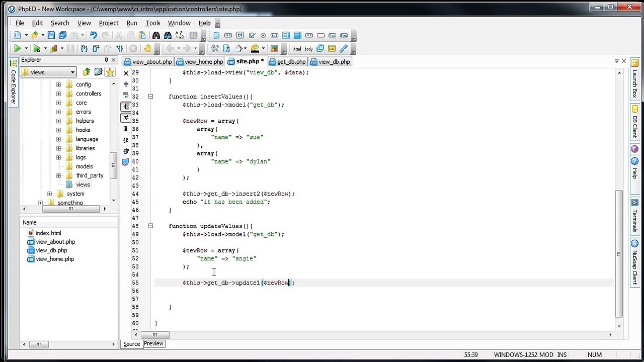This screenshot has width=644, height=362.
Task: Click the hand breakpoint icon
Action: click(147, 49)
